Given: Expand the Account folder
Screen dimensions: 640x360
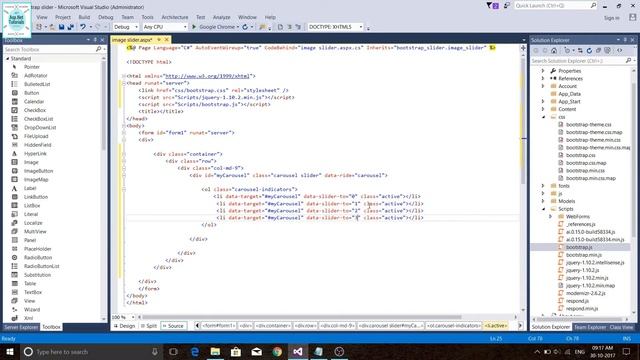Looking at the screenshot, I should (x=543, y=87).
